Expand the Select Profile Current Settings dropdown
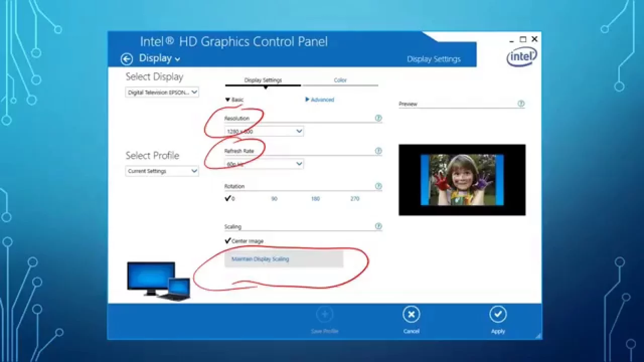Screen dimensions: 644x362 pyautogui.click(x=162, y=171)
